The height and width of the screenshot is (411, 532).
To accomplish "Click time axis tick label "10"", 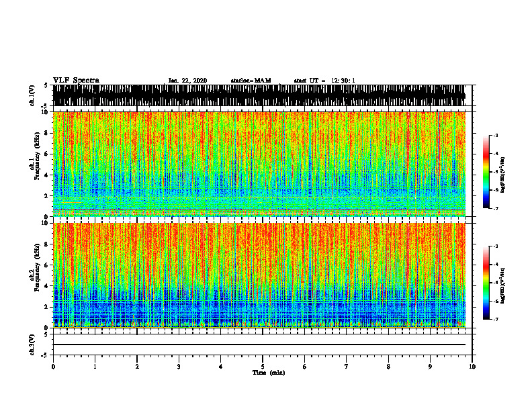I will tap(472, 367).
